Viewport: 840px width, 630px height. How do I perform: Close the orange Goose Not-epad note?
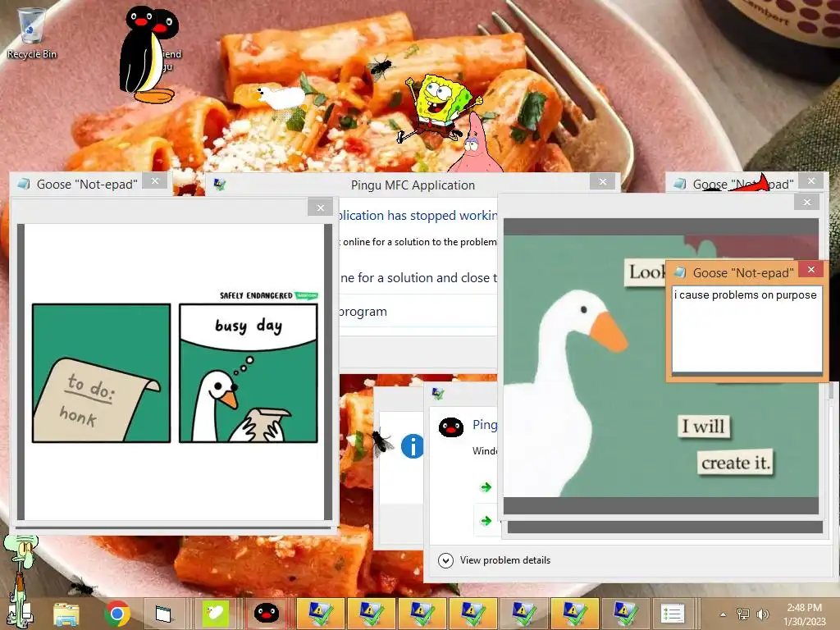tap(811, 269)
